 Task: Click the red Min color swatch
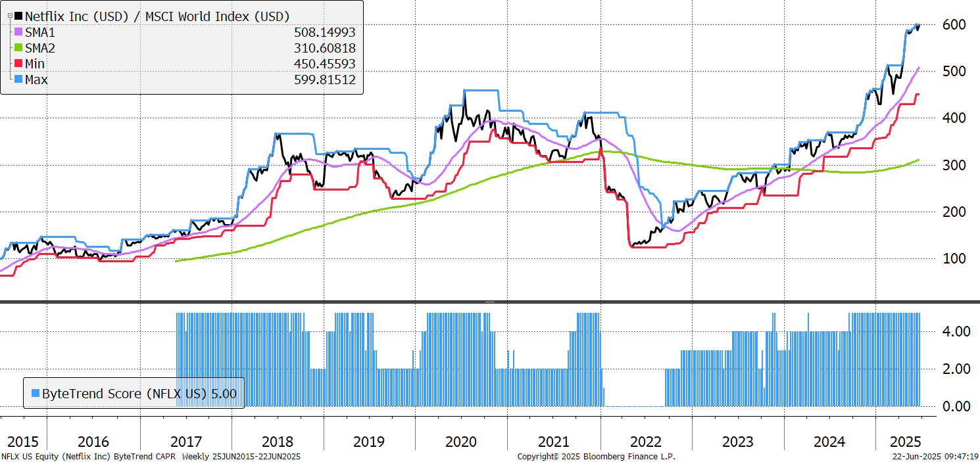tap(18, 64)
